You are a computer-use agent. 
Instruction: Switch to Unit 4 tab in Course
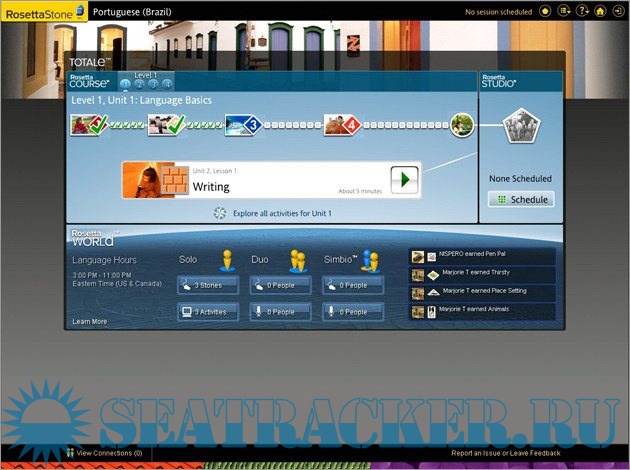[x=167, y=84]
